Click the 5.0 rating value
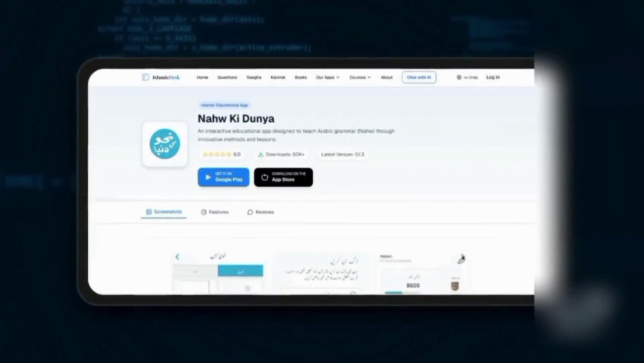644x363 pixels. click(x=237, y=155)
